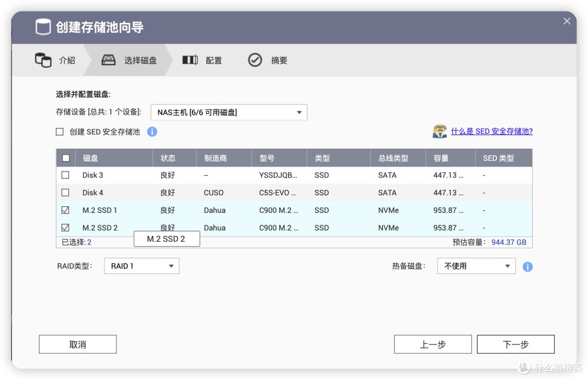
Task: Click the M.2 SSD 2 tooltip label
Action: click(167, 239)
